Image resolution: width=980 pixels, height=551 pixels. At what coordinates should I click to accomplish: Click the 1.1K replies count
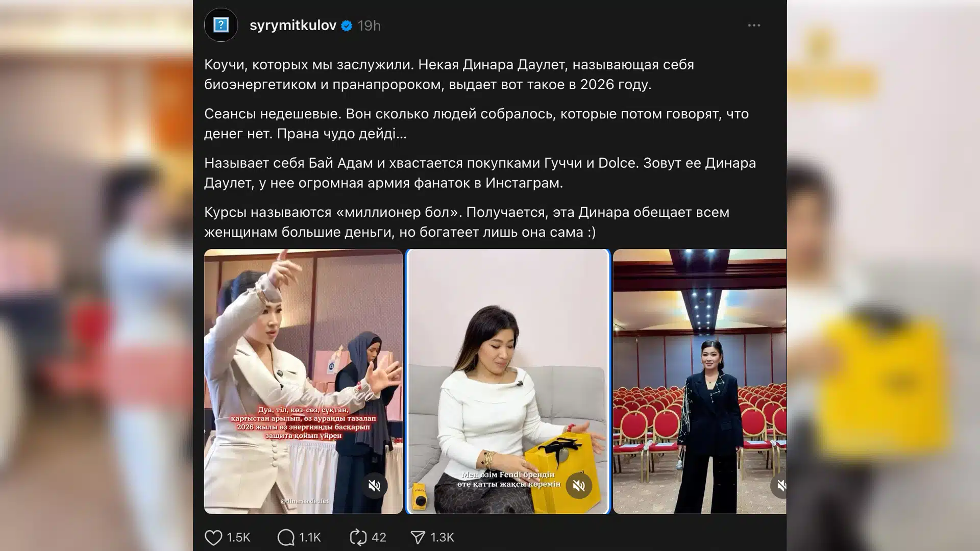click(x=310, y=537)
